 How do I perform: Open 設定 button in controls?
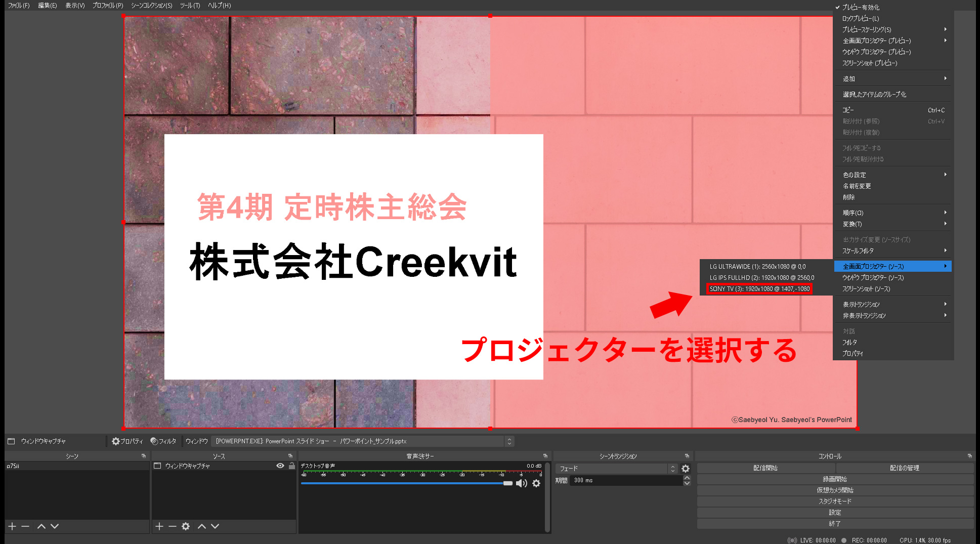[x=835, y=513]
